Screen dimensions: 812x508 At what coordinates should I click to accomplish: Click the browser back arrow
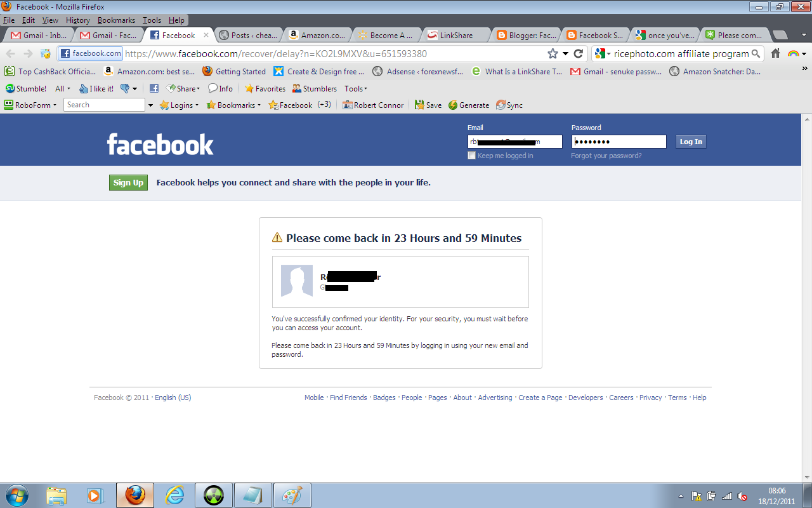click(11, 54)
